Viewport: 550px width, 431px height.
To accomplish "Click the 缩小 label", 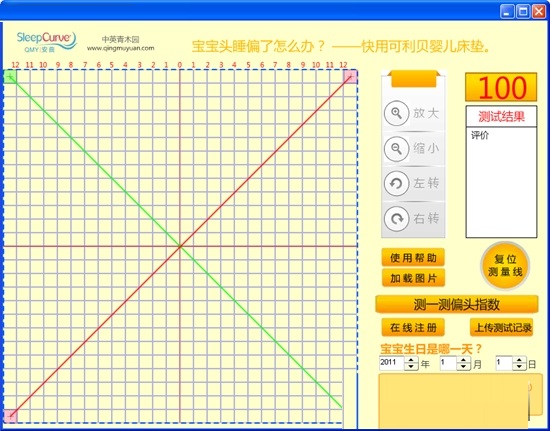I will click(x=426, y=149).
